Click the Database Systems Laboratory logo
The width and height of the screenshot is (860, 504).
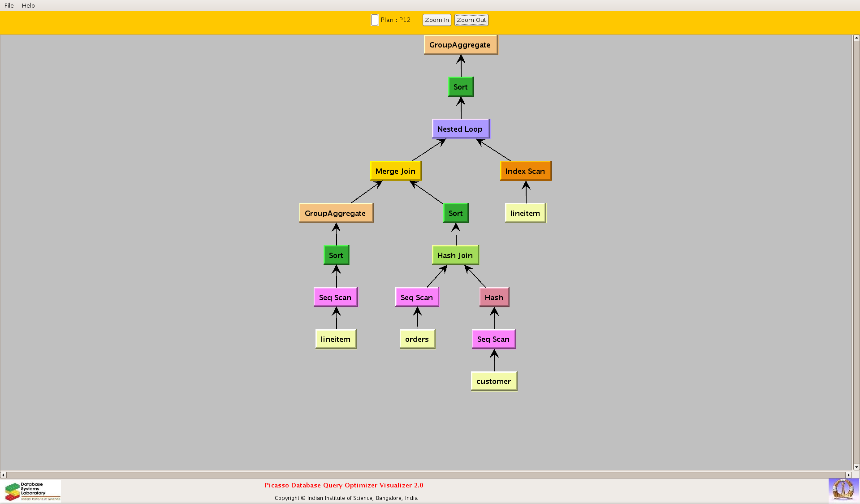(x=32, y=491)
